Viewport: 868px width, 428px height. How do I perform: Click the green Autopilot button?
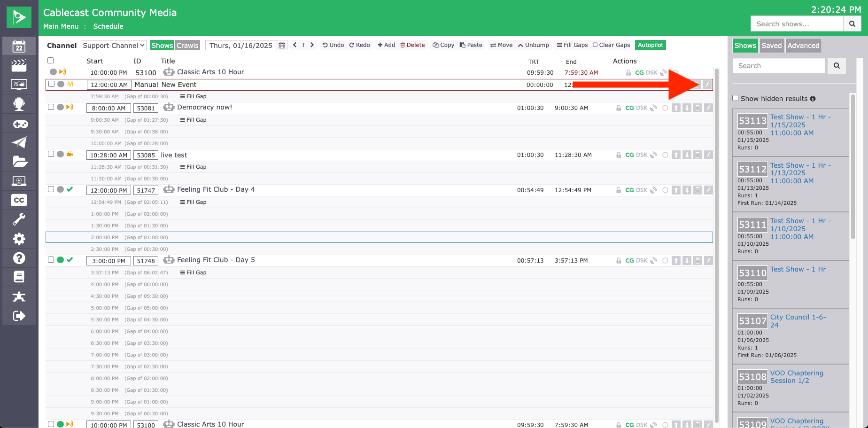pyautogui.click(x=651, y=45)
